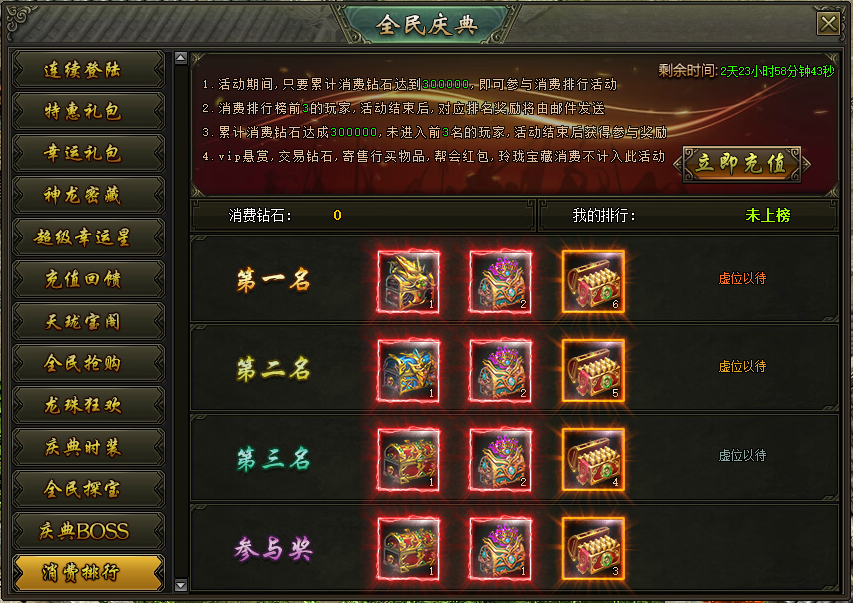The image size is (853, 603).
Task: Click third place red treasure chest icon
Action: point(409,460)
